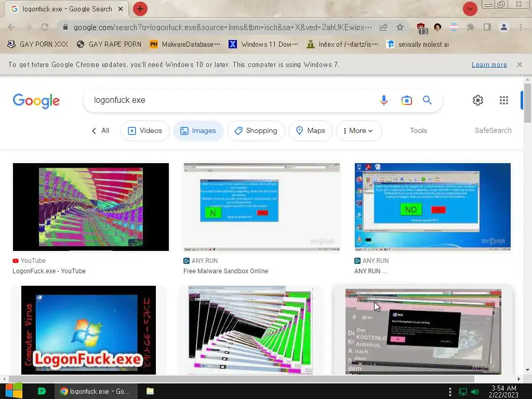Open the MalwareDatabase bookmark
Screen dimensions: 532x399
(x=185, y=45)
